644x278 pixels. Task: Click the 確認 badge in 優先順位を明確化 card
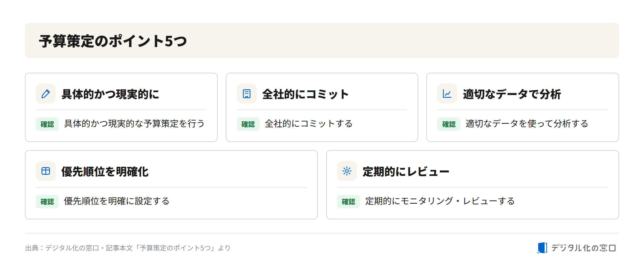click(x=47, y=202)
